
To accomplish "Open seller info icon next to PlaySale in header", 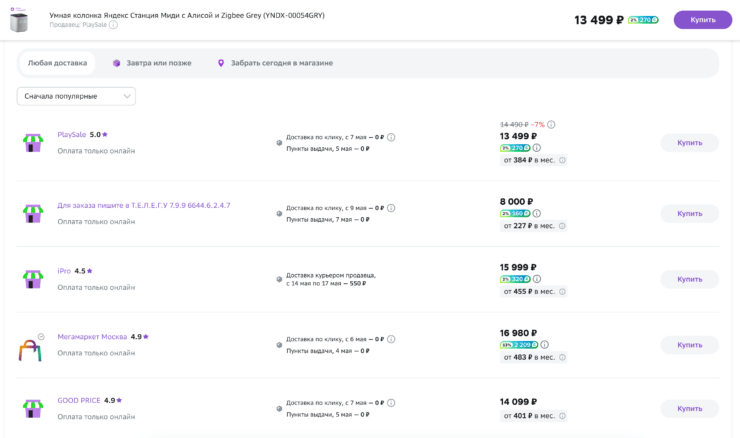I will click(x=113, y=25).
